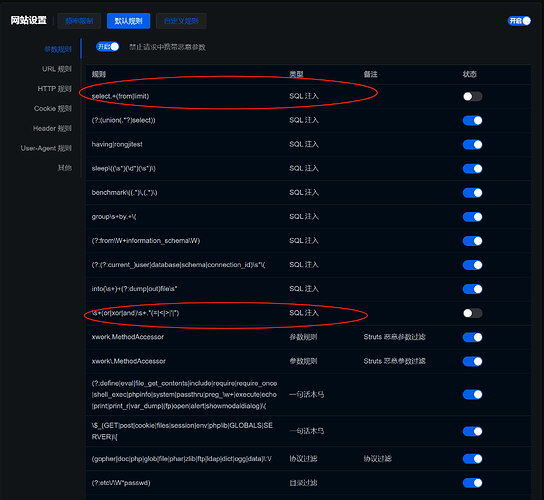
Task: Disable the union select SQL injection rule
Action: (x=472, y=120)
